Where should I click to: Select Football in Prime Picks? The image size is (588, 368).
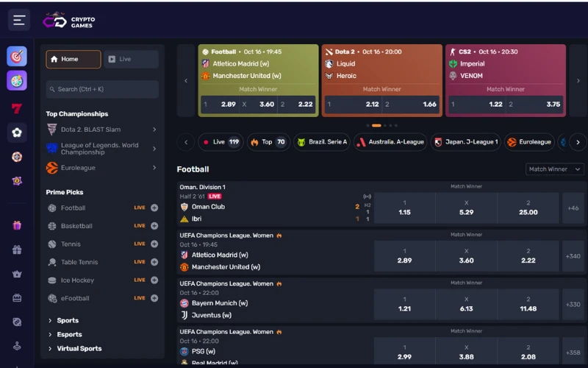pos(73,208)
